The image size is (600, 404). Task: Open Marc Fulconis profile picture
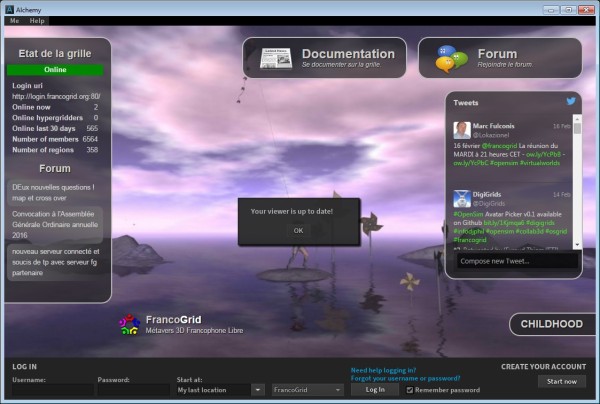point(462,130)
